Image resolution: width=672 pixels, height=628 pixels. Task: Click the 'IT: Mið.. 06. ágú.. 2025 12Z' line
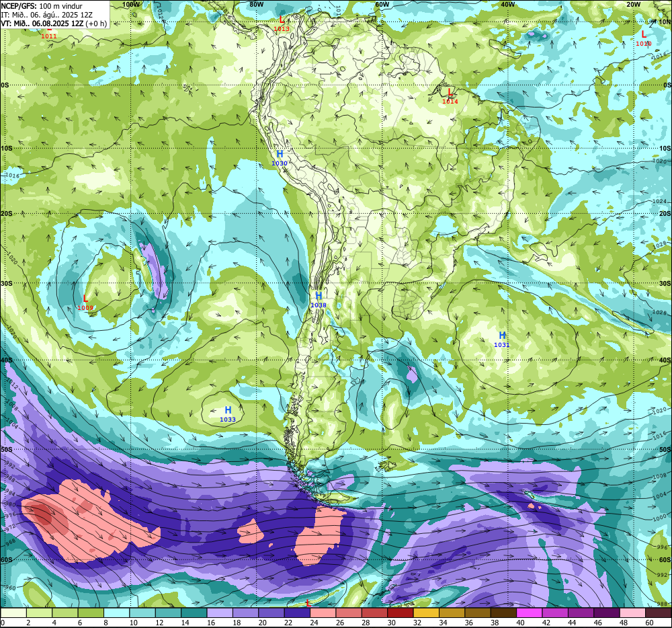click(x=47, y=15)
